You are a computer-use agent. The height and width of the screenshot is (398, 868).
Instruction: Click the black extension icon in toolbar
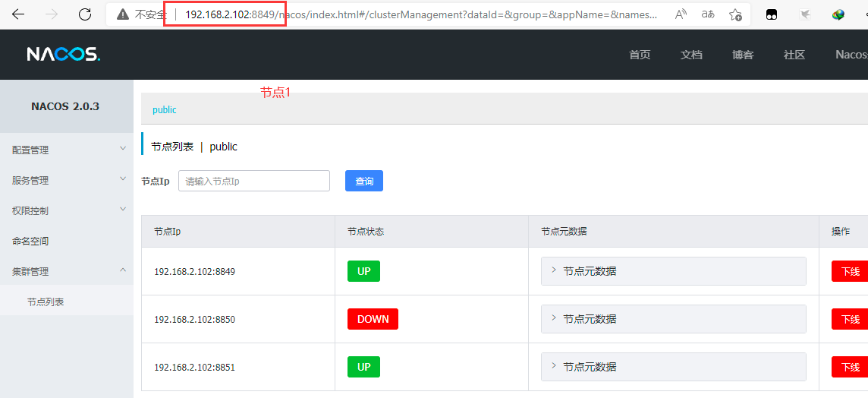coord(772,14)
